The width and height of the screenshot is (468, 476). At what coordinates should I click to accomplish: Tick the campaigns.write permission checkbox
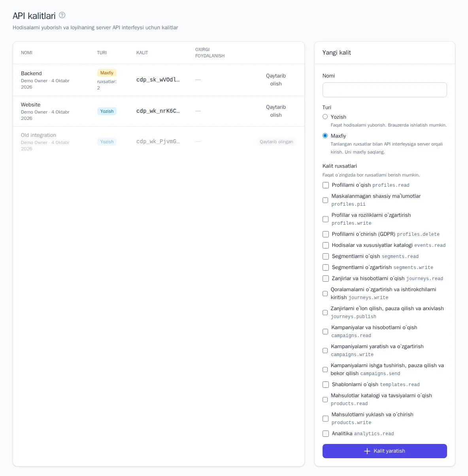[x=325, y=351]
